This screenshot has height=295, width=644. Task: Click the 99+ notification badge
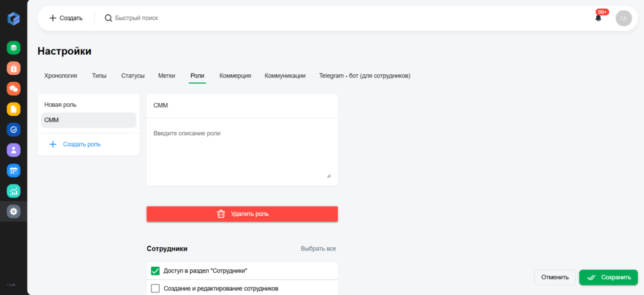click(602, 12)
